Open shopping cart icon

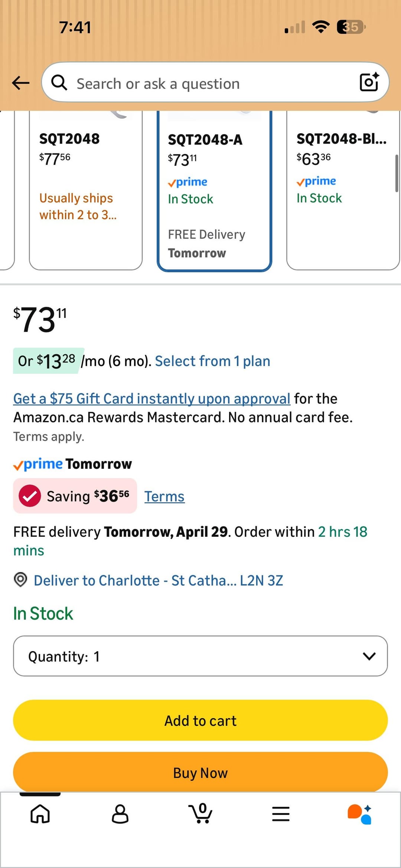point(200,813)
